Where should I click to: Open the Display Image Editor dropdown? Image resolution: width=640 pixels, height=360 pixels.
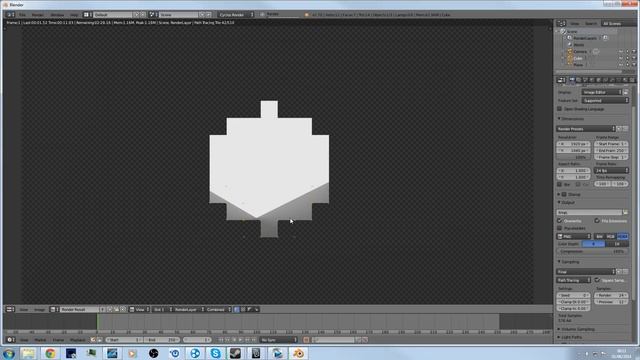[601, 92]
